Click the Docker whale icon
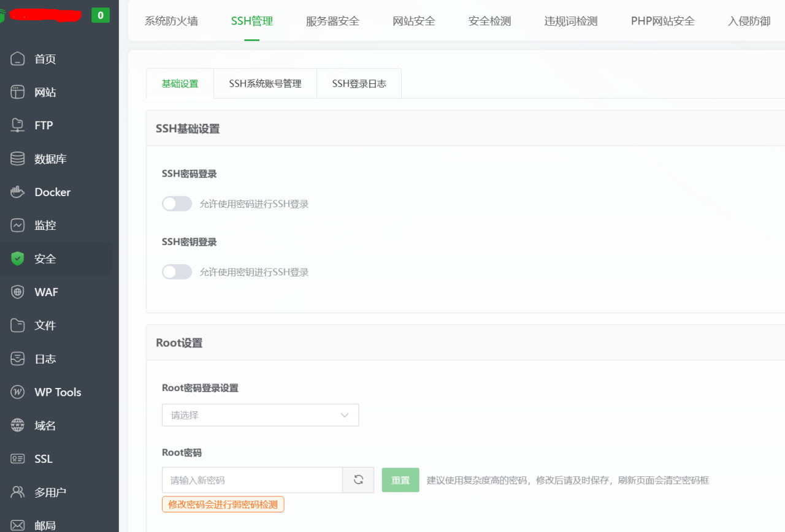 [18, 192]
